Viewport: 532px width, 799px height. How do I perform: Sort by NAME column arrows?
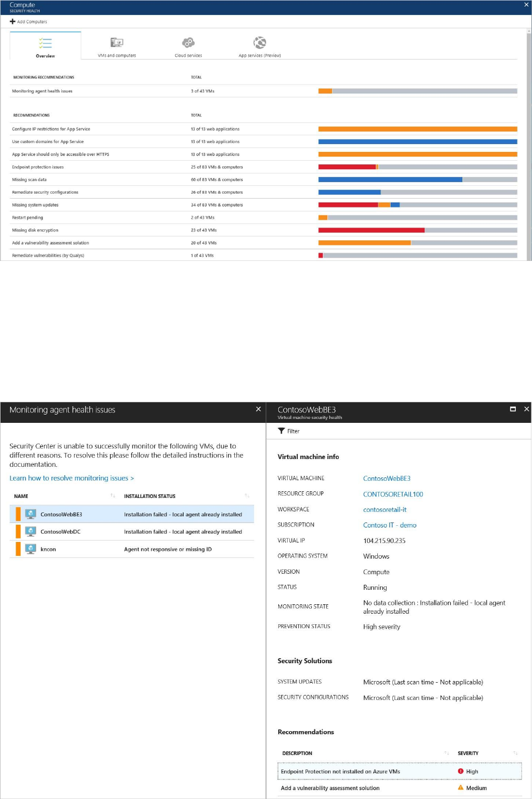112,496
